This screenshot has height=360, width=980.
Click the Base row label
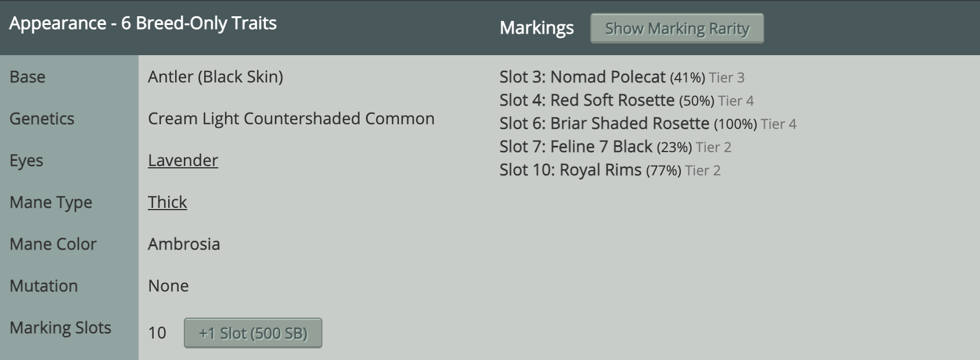coord(27,77)
